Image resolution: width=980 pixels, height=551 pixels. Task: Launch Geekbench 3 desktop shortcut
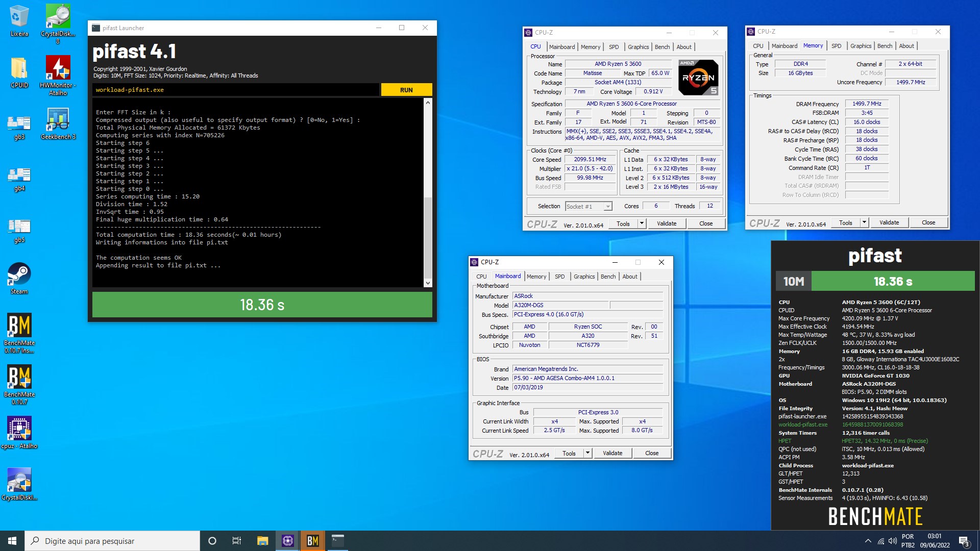[58, 123]
